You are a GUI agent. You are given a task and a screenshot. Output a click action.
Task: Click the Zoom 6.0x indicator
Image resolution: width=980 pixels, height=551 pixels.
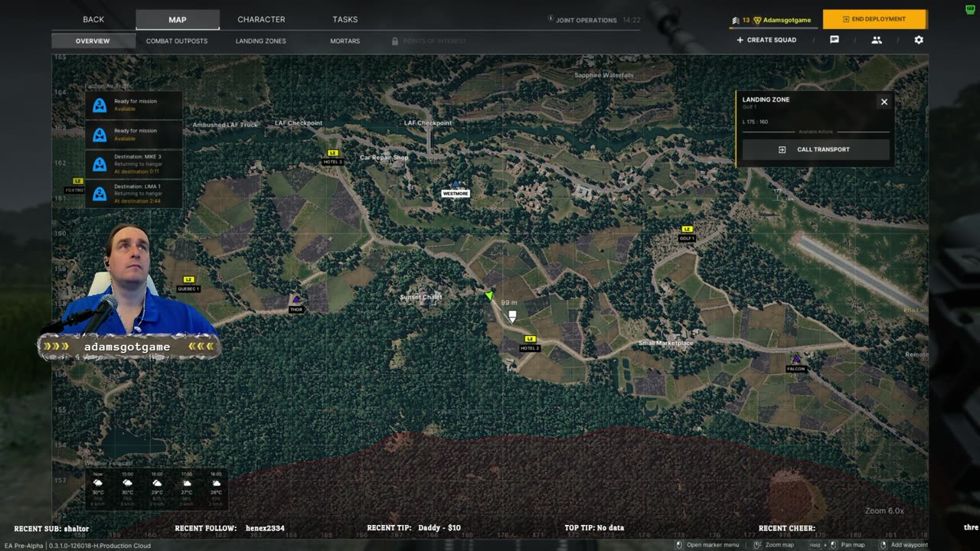tap(884, 510)
